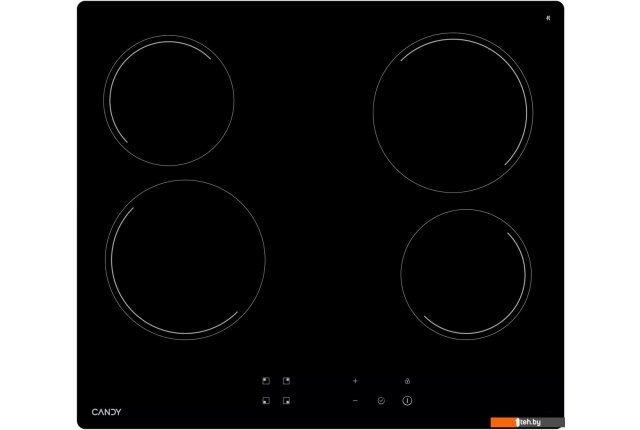Tap the timer clock icon
This screenshot has height=430, width=640.
[x=381, y=401]
